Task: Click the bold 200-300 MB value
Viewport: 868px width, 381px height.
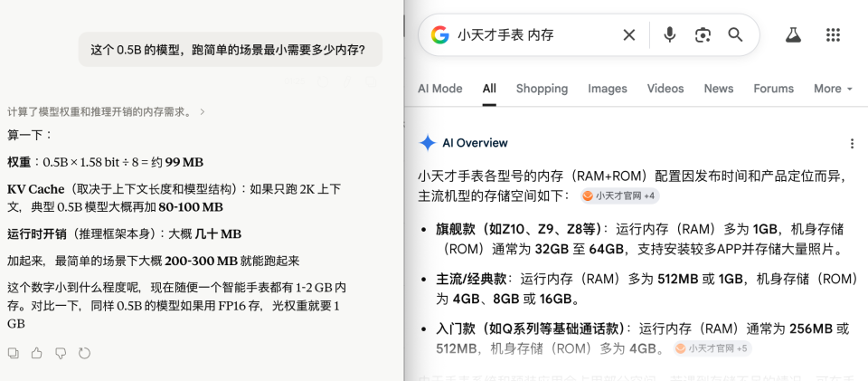Action: 201,261
